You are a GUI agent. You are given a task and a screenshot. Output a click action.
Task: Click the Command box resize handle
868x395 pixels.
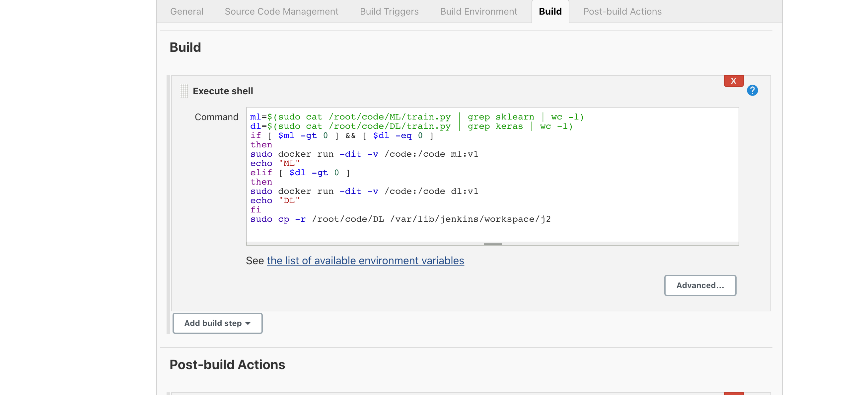point(492,244)
